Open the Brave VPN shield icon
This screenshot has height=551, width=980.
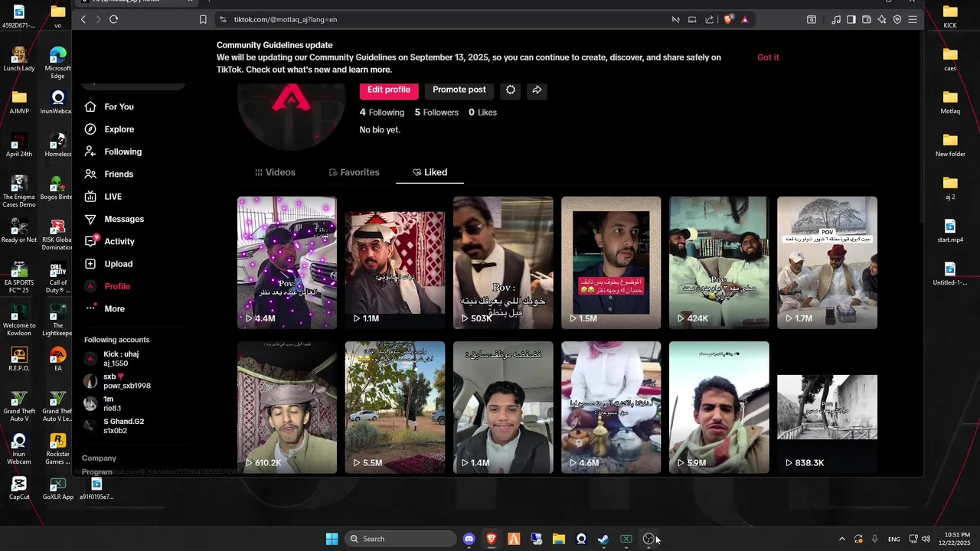point(897,19)
